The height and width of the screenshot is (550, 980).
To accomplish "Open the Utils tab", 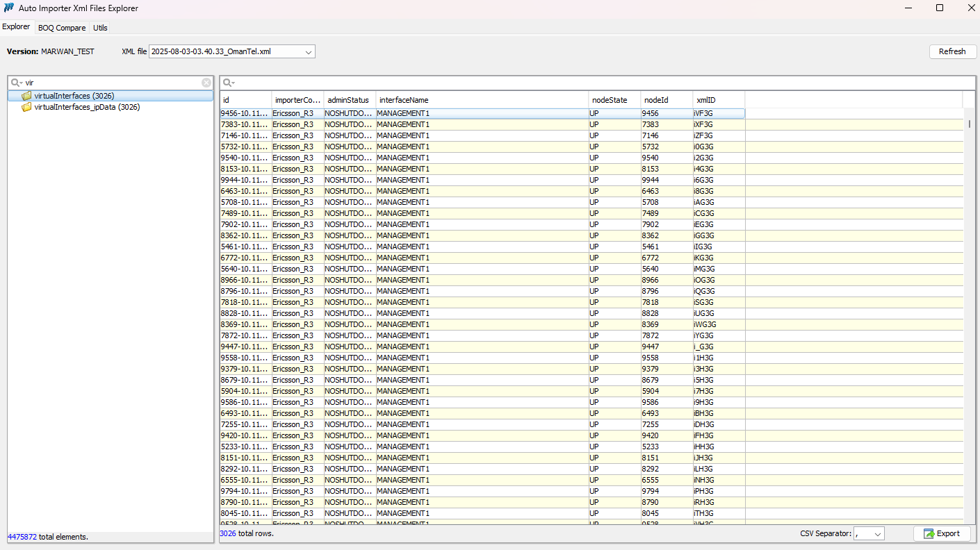I will [x=100, y=28].
